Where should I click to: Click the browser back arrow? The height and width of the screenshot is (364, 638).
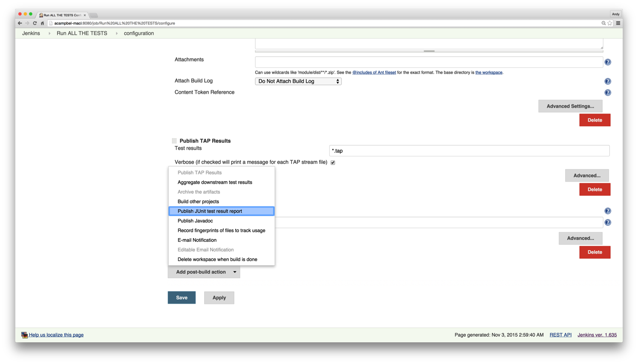point(20,23)
